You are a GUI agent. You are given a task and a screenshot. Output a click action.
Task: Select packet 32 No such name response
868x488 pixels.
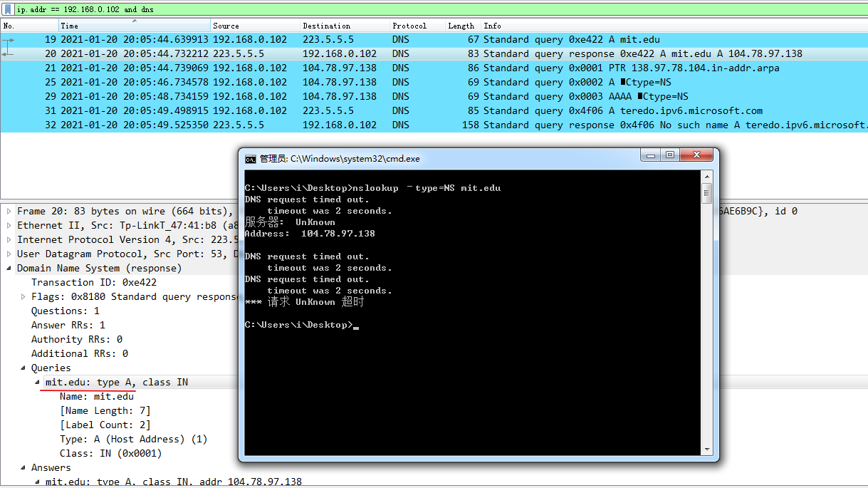click(434, 125)
